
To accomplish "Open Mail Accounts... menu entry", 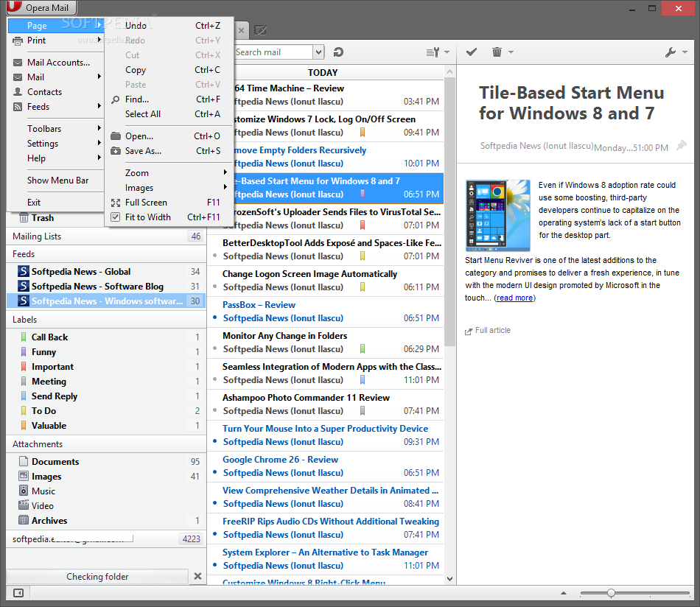I will coord(56,63).
